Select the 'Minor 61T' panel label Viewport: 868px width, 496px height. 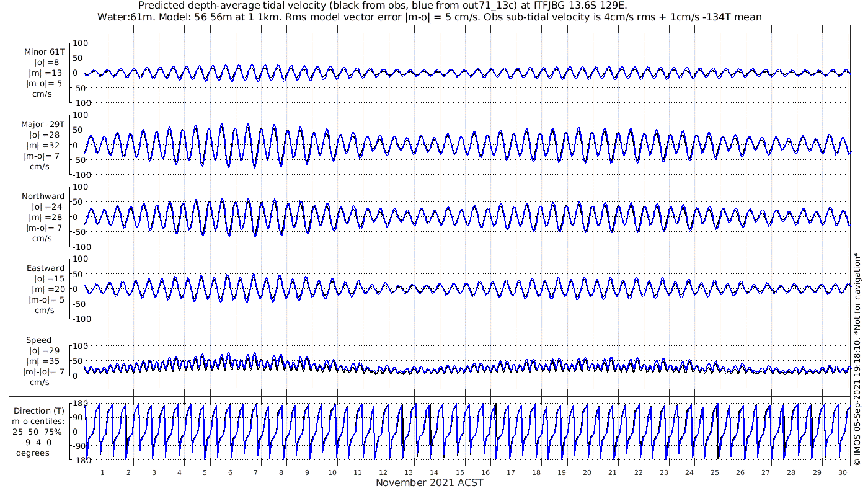coord(44,52)
